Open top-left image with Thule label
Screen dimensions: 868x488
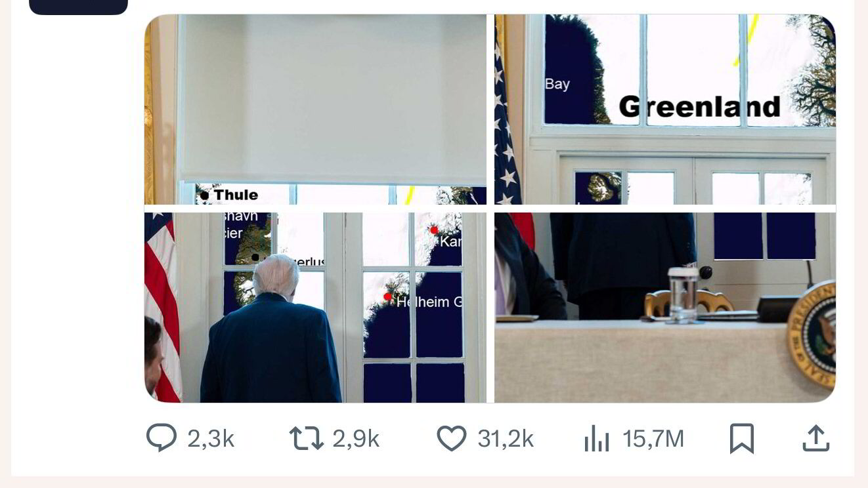pos(316,110)
